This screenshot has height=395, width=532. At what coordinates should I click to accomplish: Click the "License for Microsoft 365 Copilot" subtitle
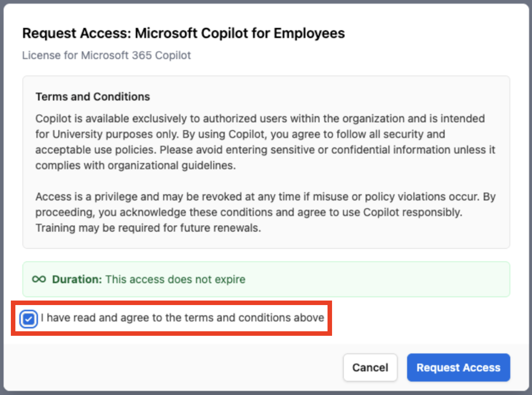106,55
